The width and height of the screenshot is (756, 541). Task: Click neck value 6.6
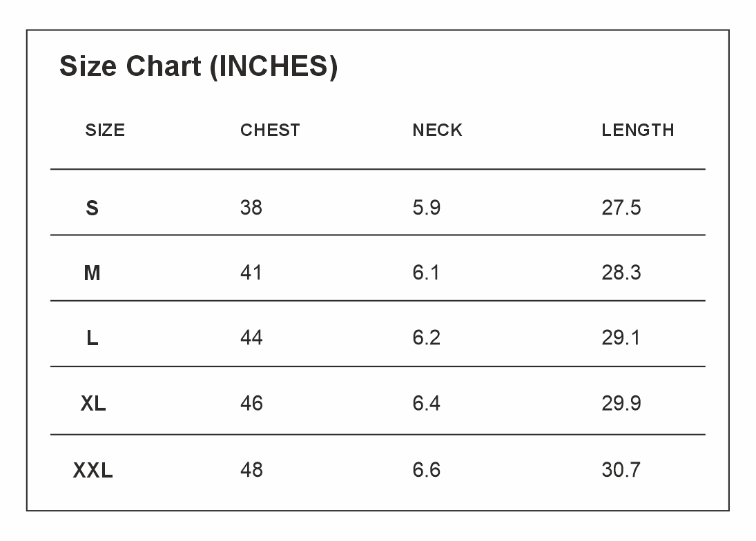click(426, 470)
